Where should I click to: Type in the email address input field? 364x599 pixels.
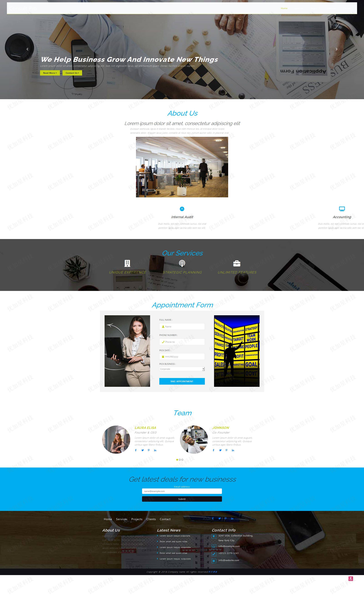[x=182, y=491]
